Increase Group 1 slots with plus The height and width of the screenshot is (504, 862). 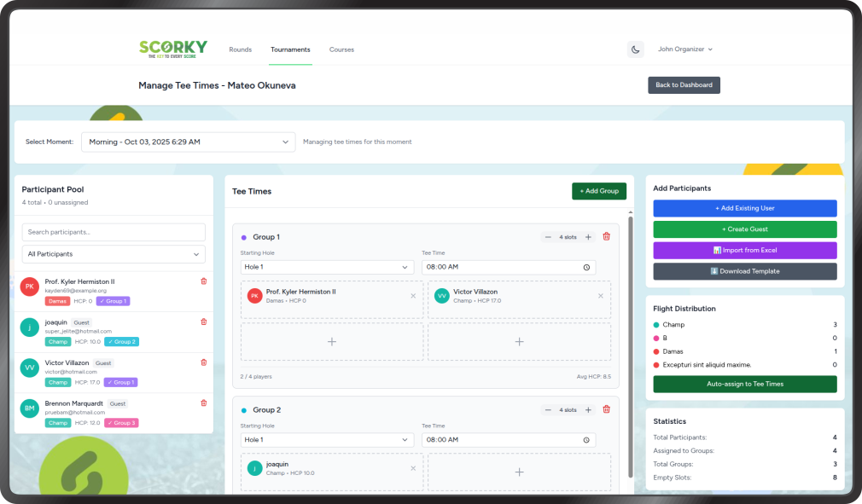click(x=588, y=237)
